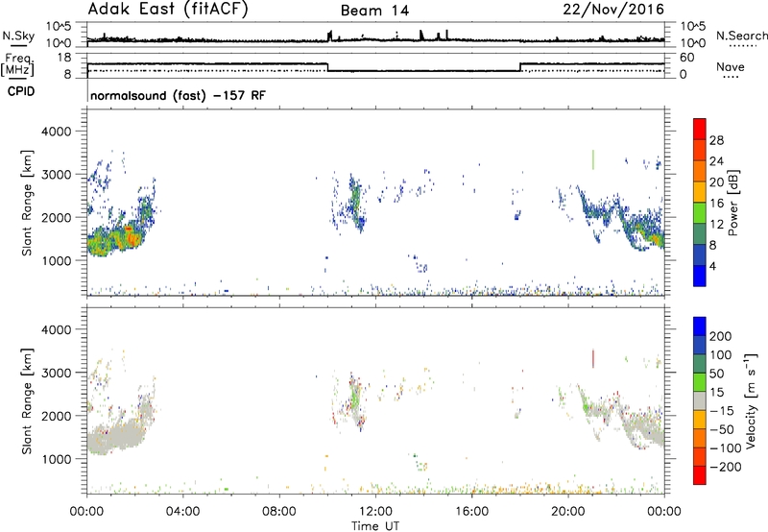The width and height of the screenshot is (768, 532).
Task: Click the green vertical marker in the Power panel
Action: click(x=593, y=159)
